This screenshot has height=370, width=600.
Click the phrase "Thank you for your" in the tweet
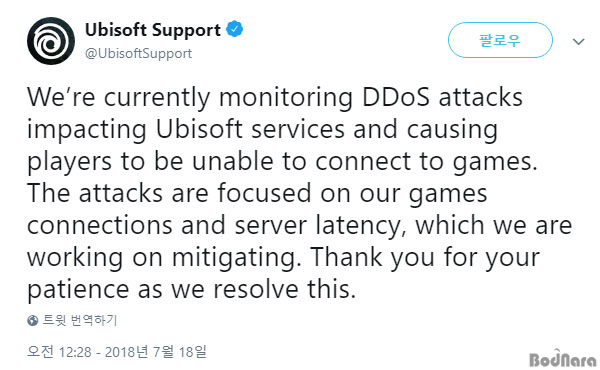(425, 258)
